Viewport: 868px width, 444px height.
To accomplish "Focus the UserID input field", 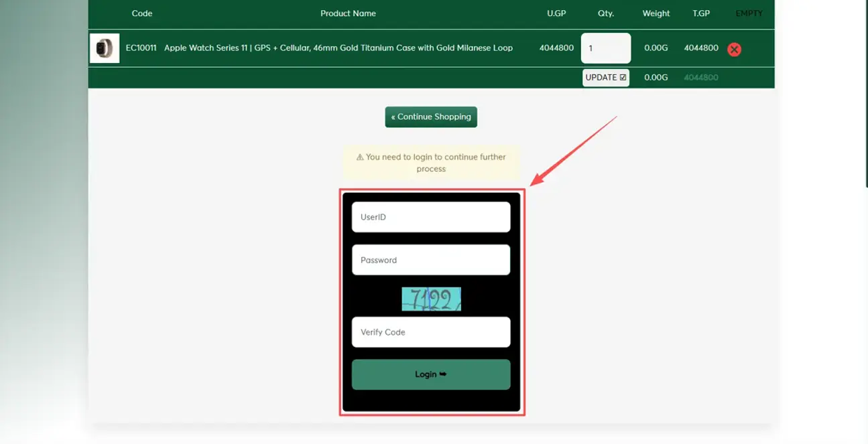I will [x=431, y=217].
